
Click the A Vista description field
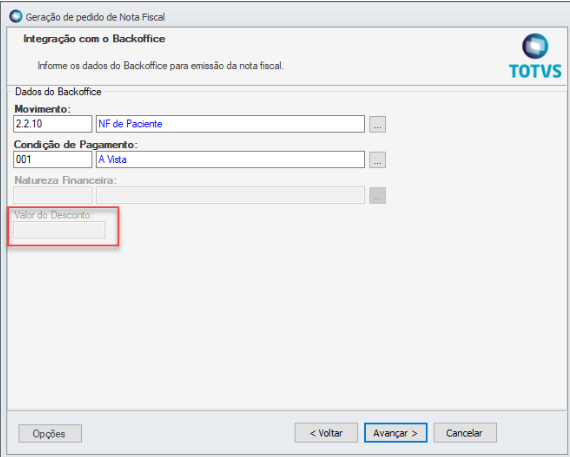click(x=230, y=160)
